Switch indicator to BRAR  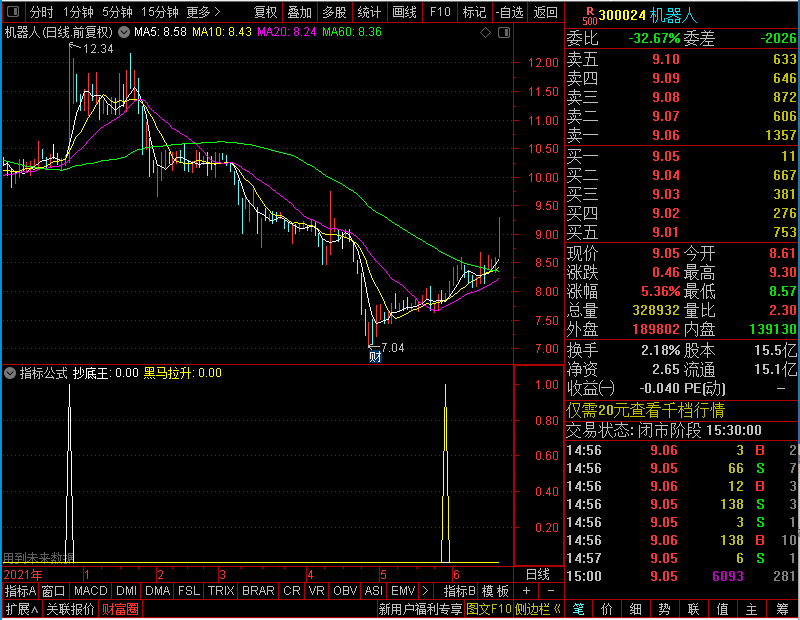tap(258, 591)
